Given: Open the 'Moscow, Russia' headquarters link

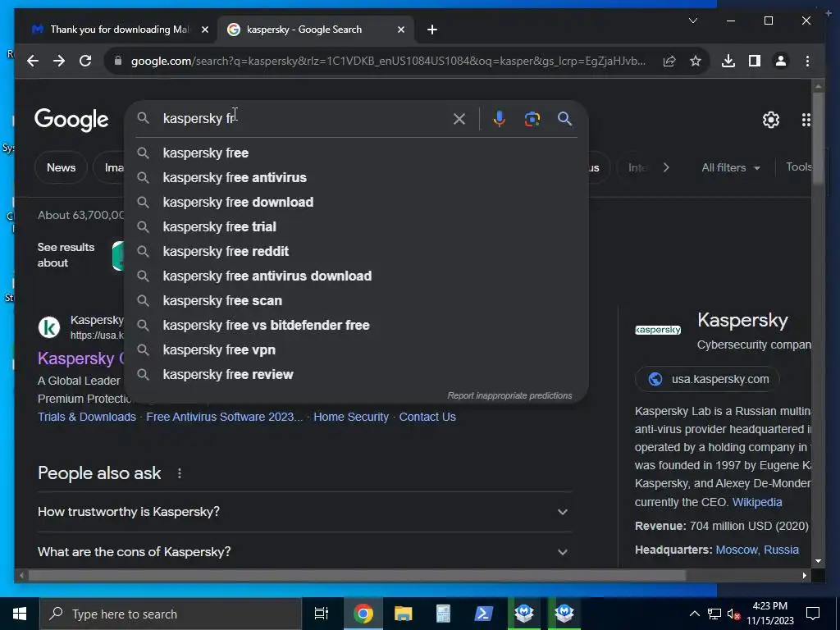Looking at the screenshot, I should [757, 550].
